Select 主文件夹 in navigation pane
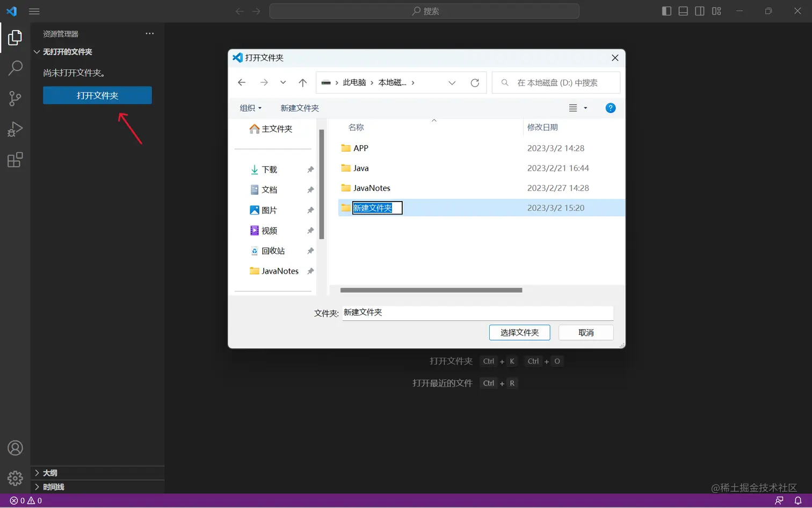 [272, 129]
